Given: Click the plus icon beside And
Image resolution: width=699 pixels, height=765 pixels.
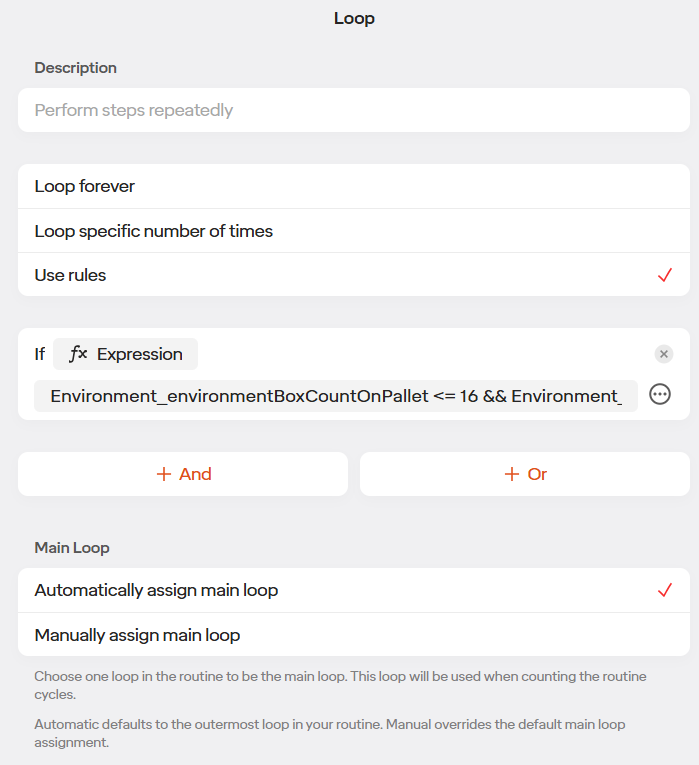Looking at the screenshot, I should pos(164,474).
